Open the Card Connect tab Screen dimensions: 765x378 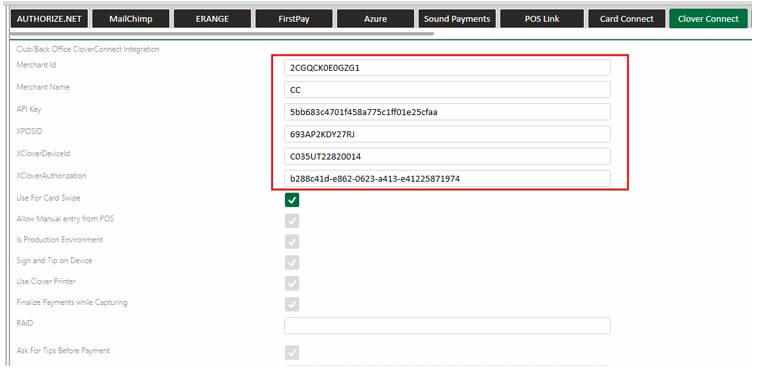[x=626, y=19]
